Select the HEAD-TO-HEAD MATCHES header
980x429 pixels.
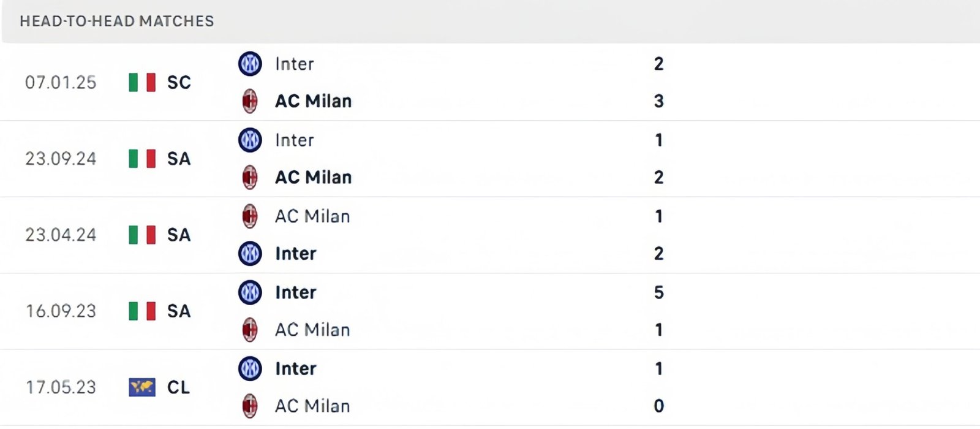coord(116,21)
